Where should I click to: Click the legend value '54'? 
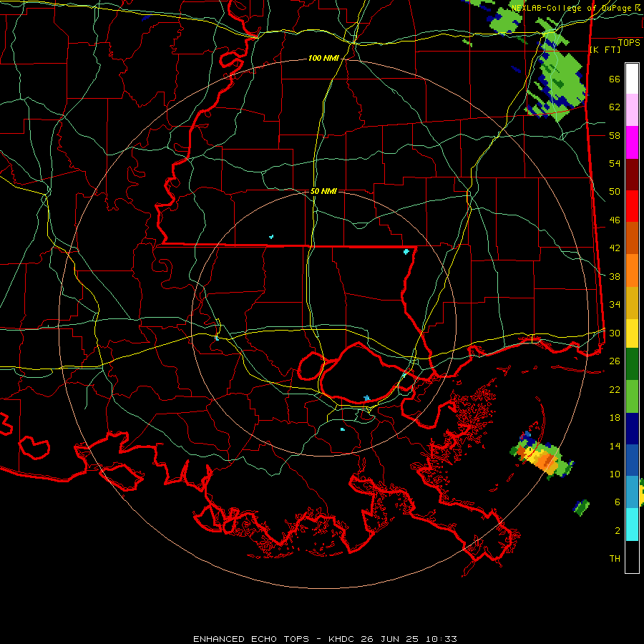pos(615,164)
